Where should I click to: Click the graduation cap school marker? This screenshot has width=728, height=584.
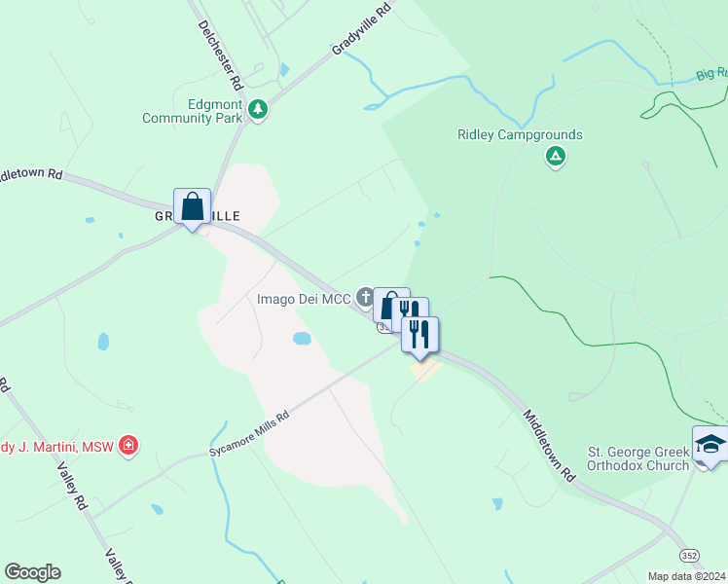pyautogui.click(x=710, y=446)
